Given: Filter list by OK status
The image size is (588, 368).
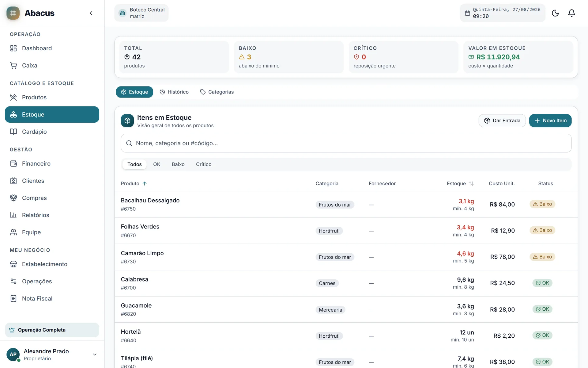Looking at the screenshot, I should coord(156,164).
